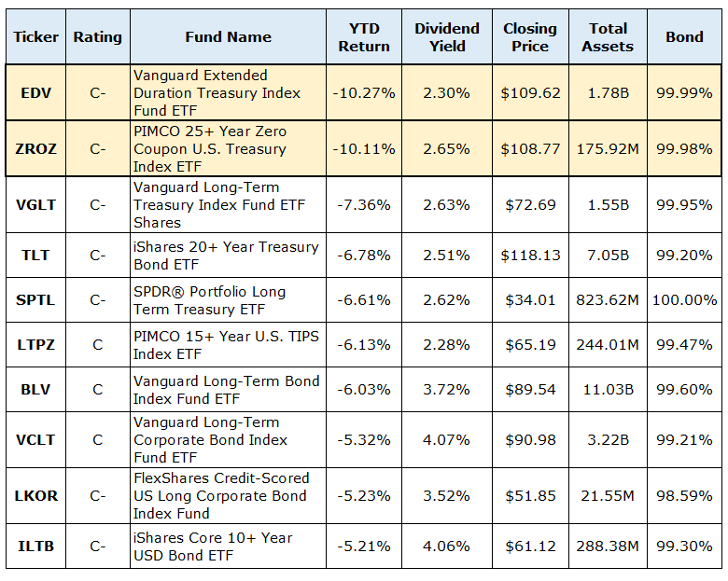
Task: Open the BLV ticker symbol
Action: coord(36,390)
